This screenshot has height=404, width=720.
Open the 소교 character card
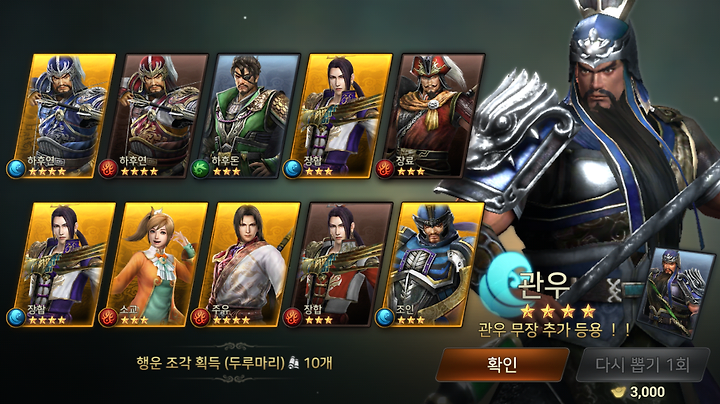point(156,264)
